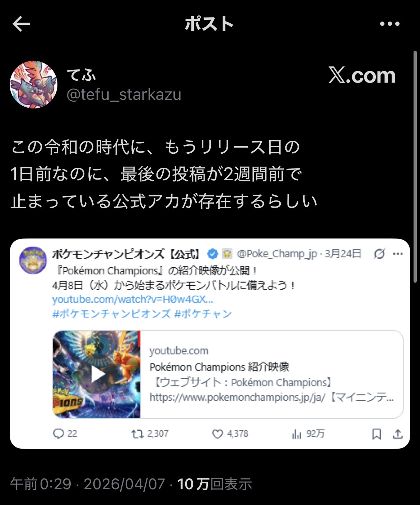Open the Pokémon Champions 紹介映像 card title

tap(219, 367)
